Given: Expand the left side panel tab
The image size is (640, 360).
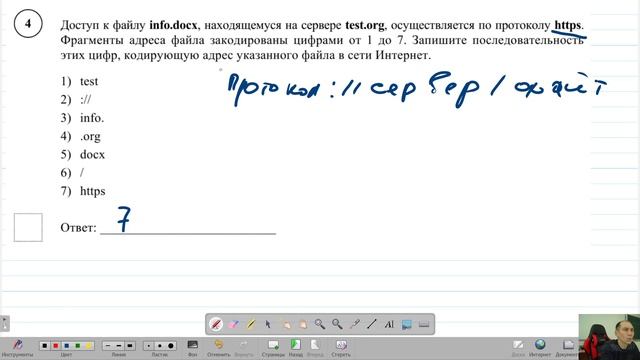Looking at the screenshot, I should pyautogui.click(x=4, y=324).
